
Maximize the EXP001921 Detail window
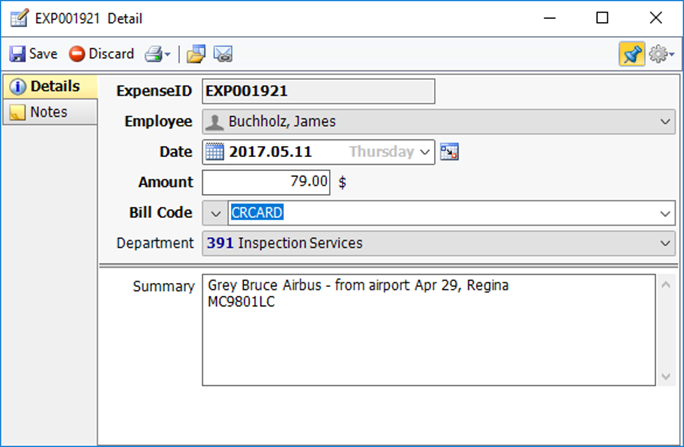(602, 18)
